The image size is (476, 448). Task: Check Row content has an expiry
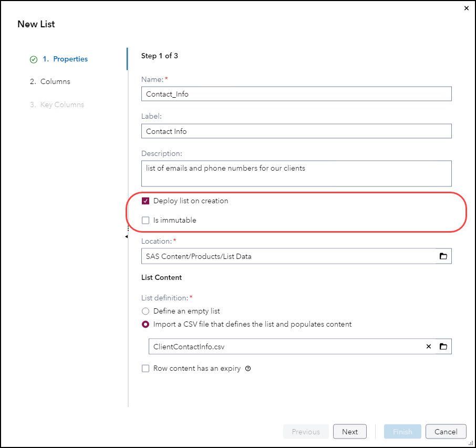[146, 369]
